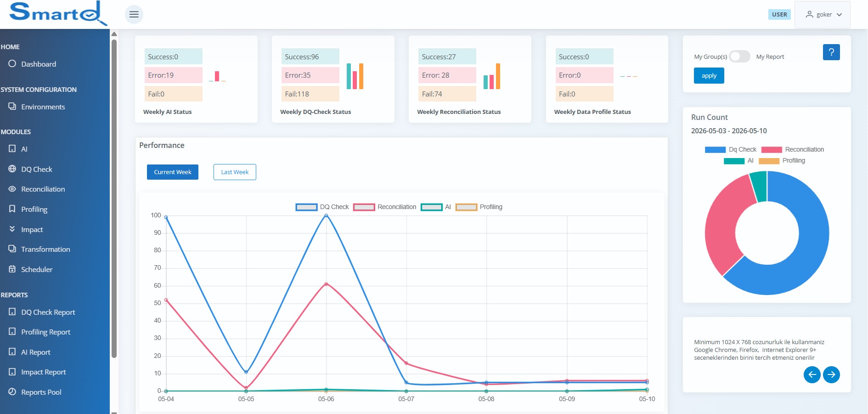Screen dimensions: 868x414
Task: Click the SmartDQ logo
Action: (x=58, y=13)
